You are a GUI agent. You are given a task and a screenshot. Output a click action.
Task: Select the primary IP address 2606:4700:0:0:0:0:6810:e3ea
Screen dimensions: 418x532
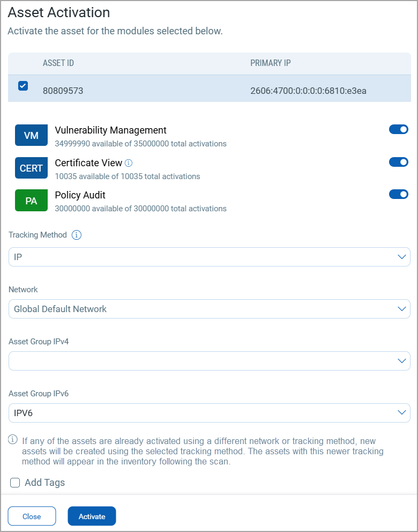click(308, 91)
